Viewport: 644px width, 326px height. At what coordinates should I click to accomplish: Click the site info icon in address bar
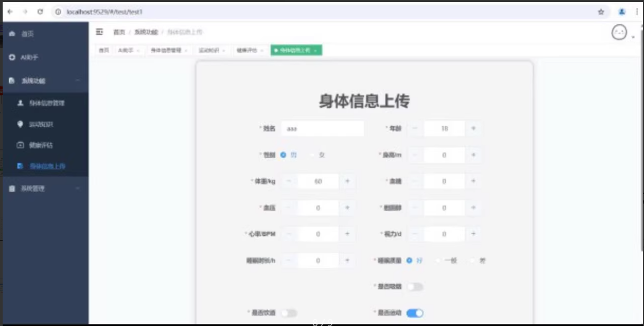click(59, 11)
